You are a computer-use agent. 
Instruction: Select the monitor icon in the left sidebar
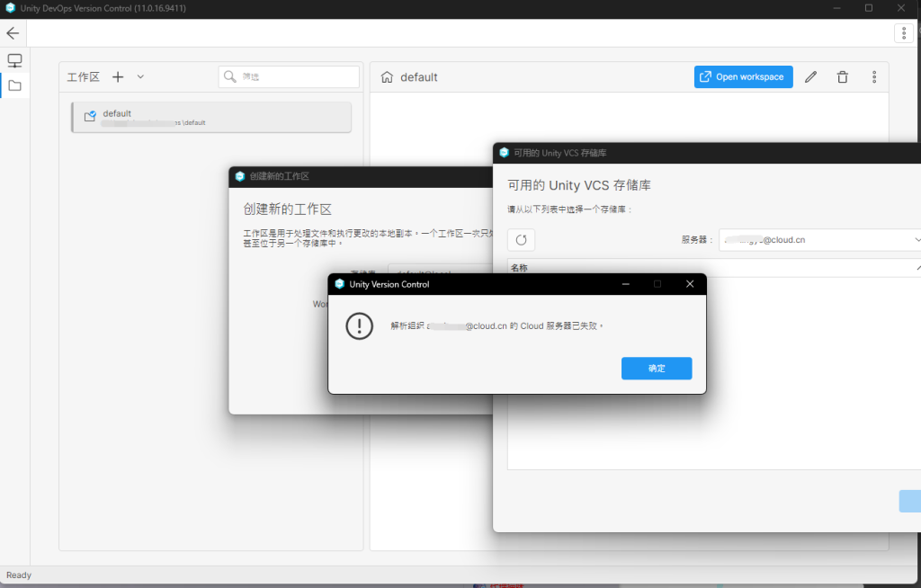(14, 61)
